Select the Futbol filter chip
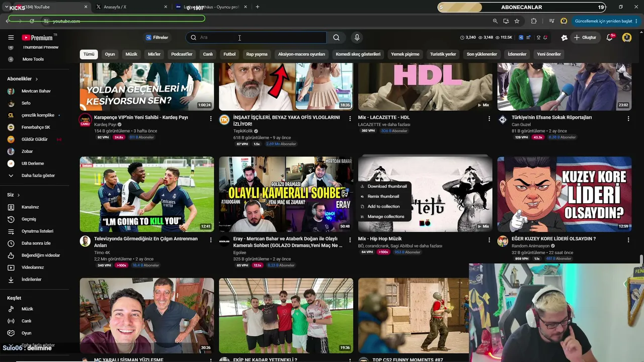Image resolution: width=644 pixels, height=362 pixels. [x=229, y=54]
